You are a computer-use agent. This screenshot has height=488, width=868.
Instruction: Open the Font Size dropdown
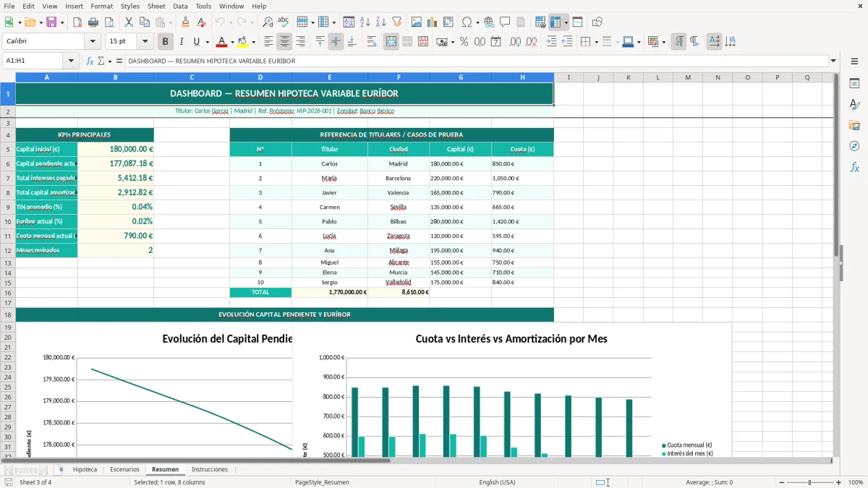point(145,42)
